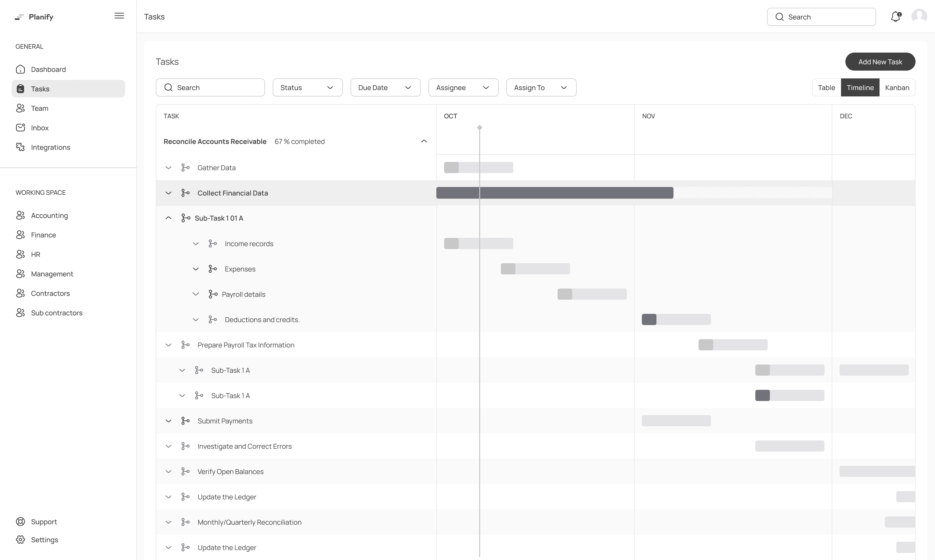Click the hamburger menu icon in sidebar

point(119,16)
